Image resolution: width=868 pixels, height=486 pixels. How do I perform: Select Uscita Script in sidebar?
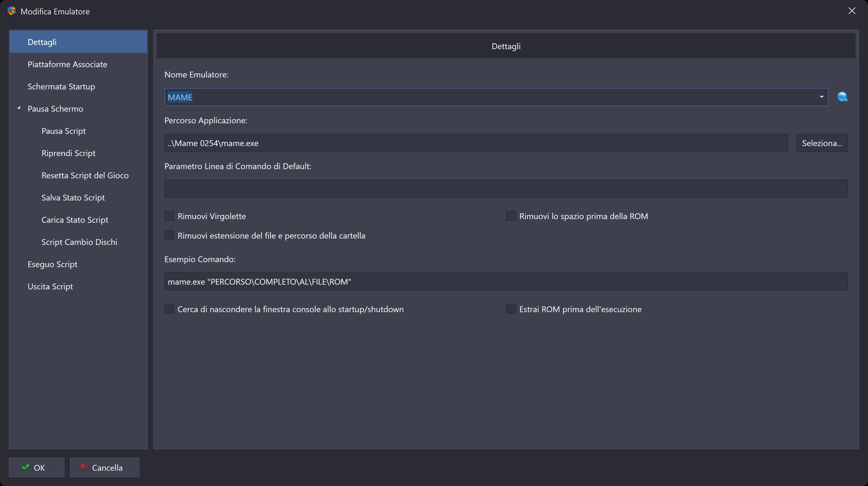[x=50, y=287]
